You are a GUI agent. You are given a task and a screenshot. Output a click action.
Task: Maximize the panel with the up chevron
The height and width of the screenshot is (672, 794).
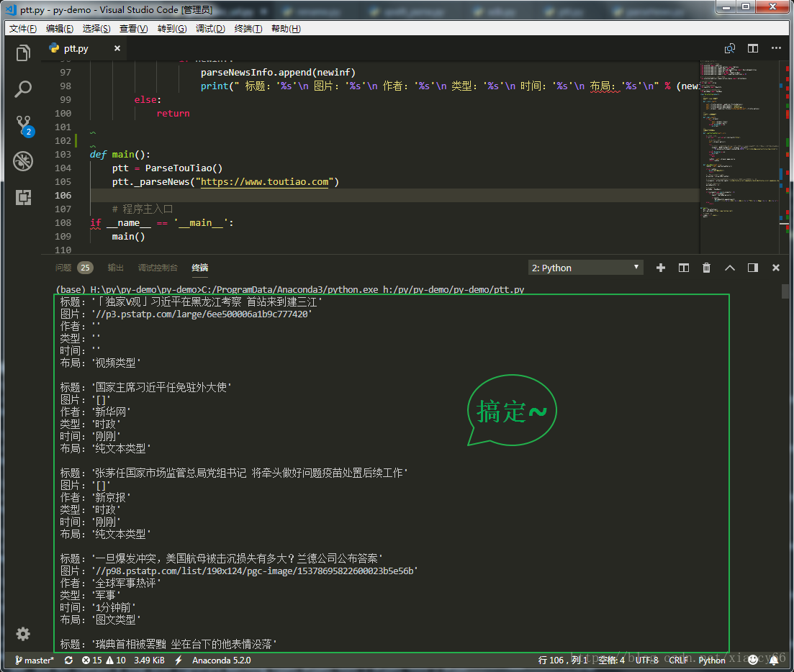point(730,268)
